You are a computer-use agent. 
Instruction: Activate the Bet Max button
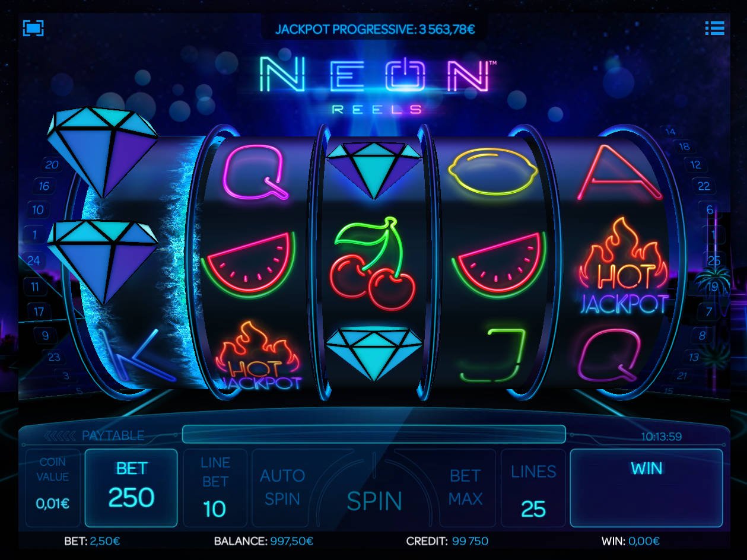[x=466, y=488]
